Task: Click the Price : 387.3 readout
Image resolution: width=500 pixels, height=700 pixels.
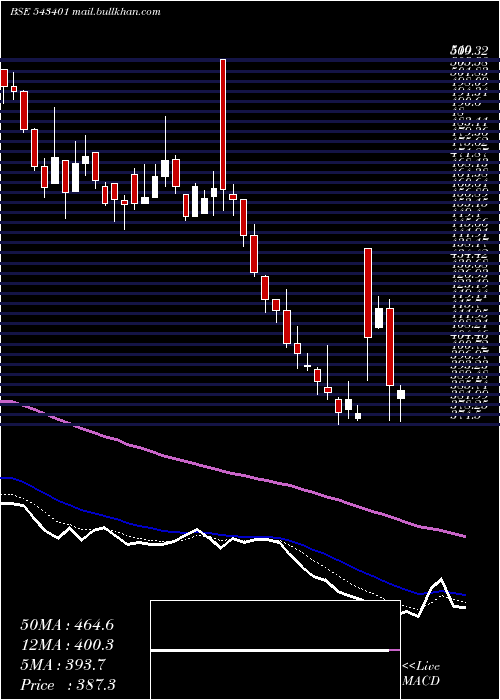Action: pyautogui.click(x=68, y=685)
